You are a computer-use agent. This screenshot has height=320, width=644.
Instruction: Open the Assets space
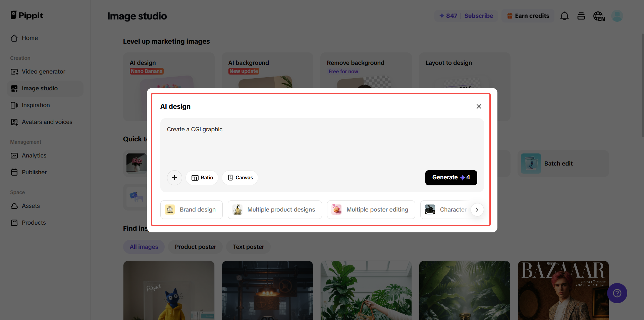click(x=31, y=206)
